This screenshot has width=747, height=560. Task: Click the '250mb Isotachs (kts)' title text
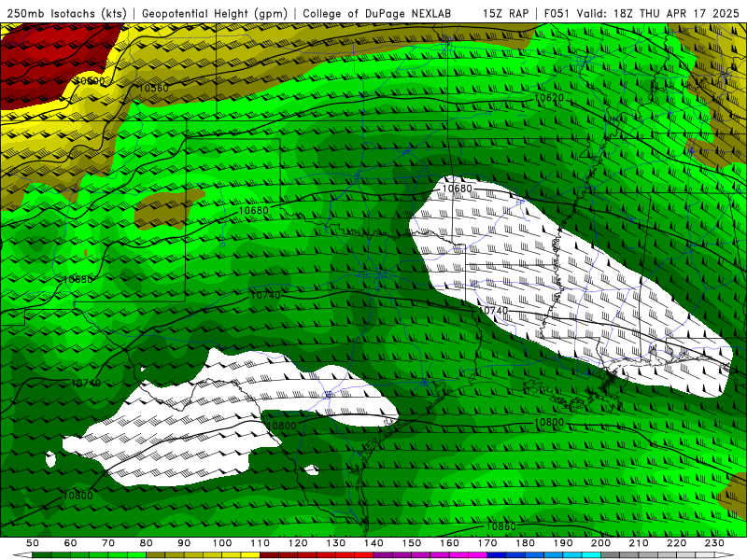coord(66,13)
